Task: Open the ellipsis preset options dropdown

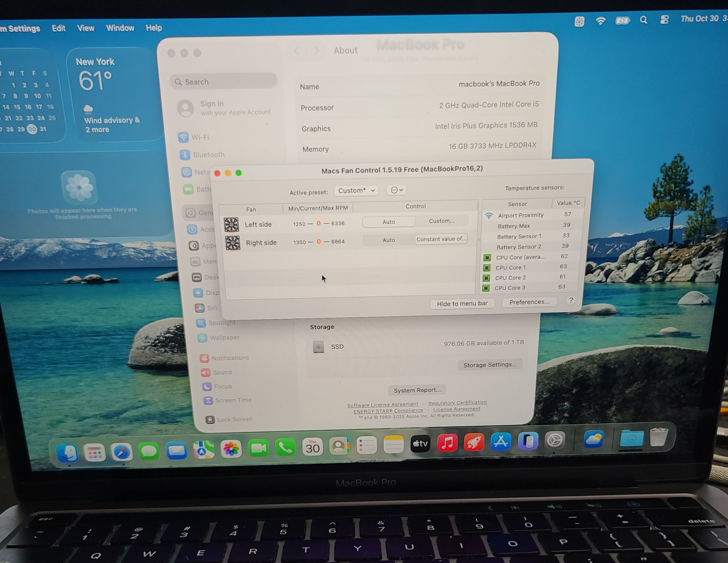Action: tap(397, 190)
